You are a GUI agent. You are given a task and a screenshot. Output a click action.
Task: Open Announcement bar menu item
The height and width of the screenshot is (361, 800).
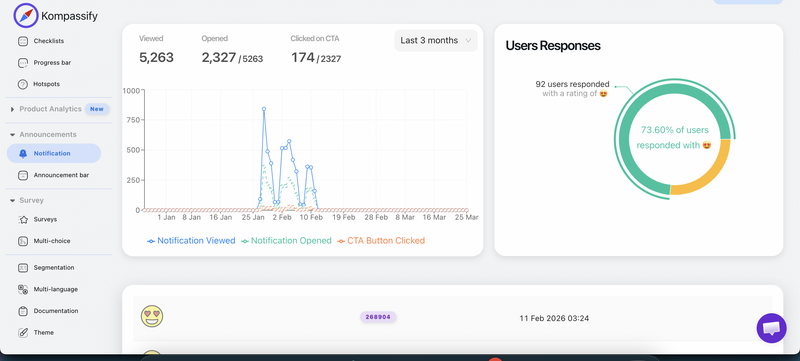61,175
